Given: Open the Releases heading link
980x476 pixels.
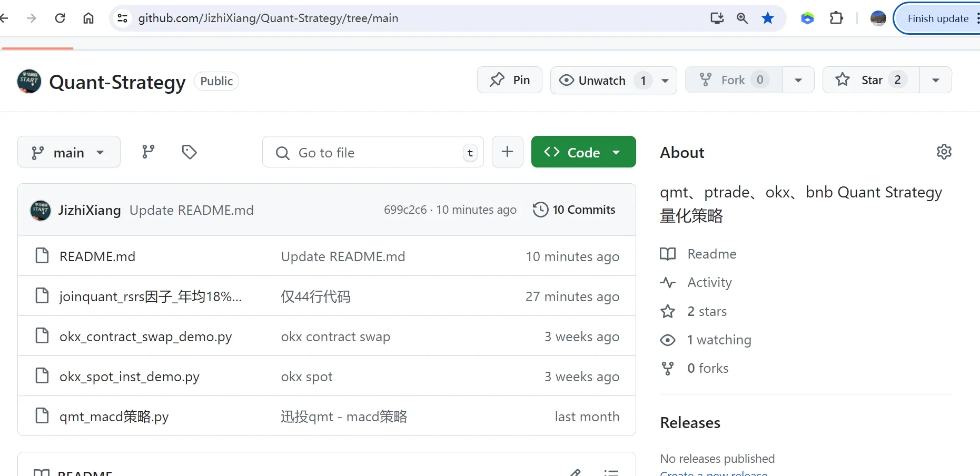Looking at the screenshot, I should 690,423.
